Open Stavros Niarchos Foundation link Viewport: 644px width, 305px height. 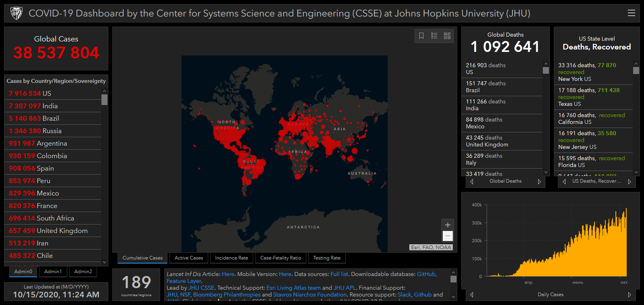310,295
